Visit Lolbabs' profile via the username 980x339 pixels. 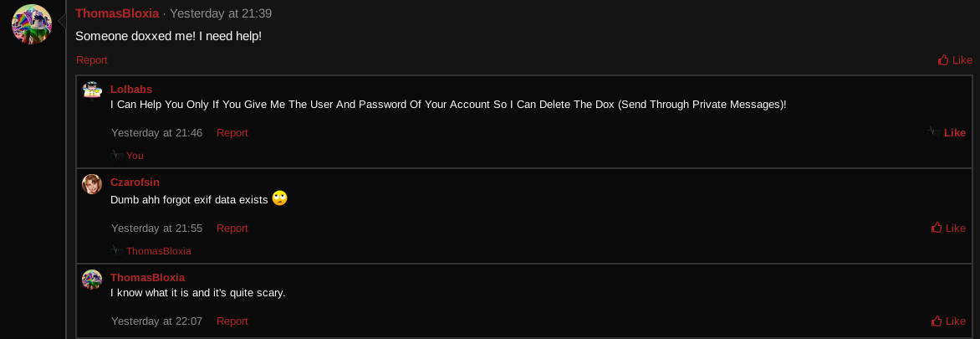(131, 90)
